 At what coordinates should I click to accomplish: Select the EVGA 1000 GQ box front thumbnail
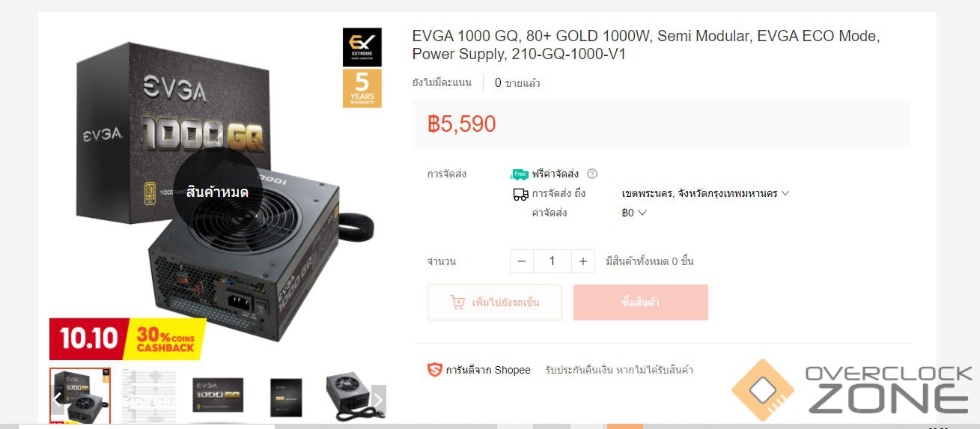click(x=218, y=395)
